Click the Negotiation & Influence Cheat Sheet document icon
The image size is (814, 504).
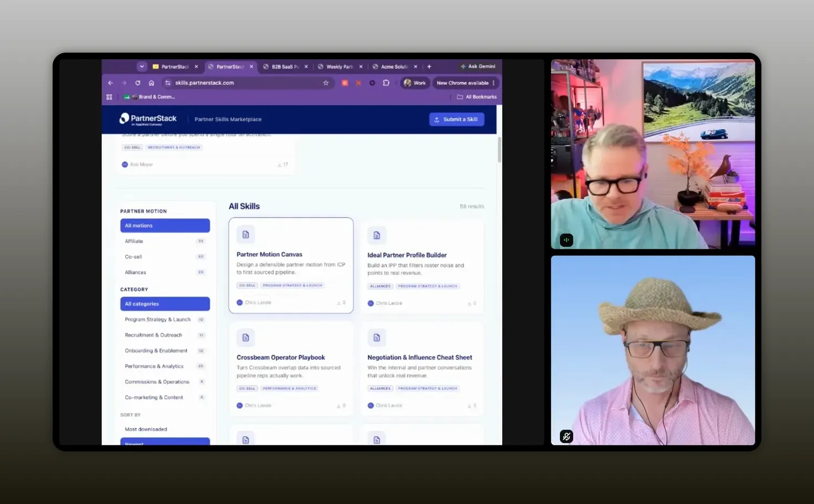coord(377,337)
